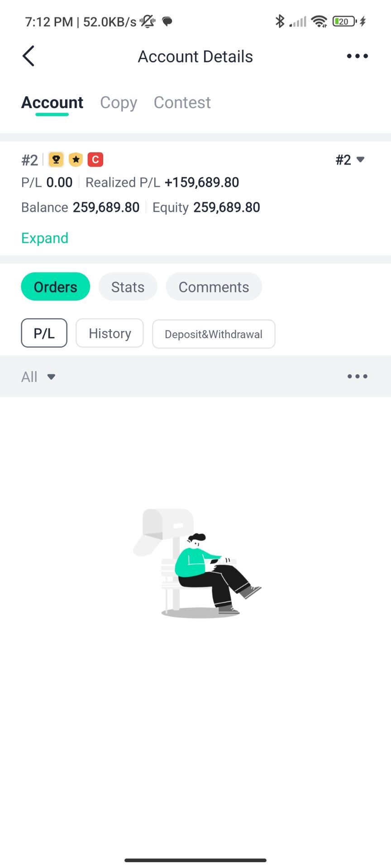Open the #2 account selector dropdown
Image resolution: width=391 pixels, height=868 pixels.
[x=350, y=160]
